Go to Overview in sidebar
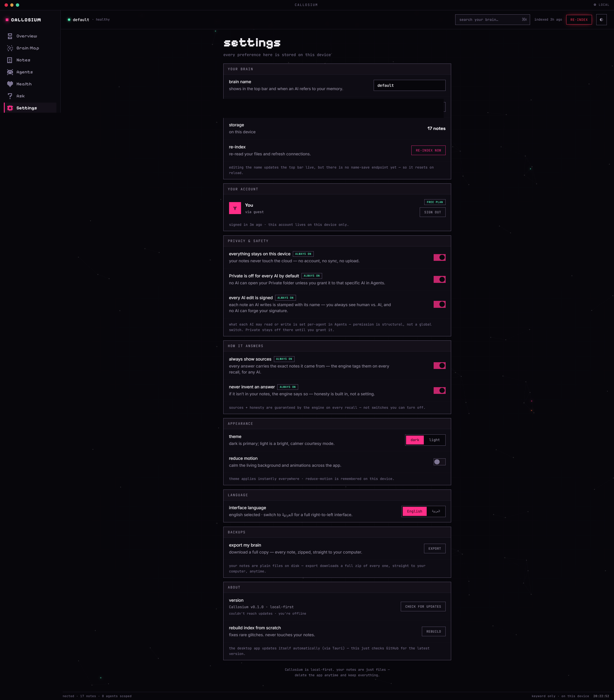The image size is (614, 700). [30, 36]
